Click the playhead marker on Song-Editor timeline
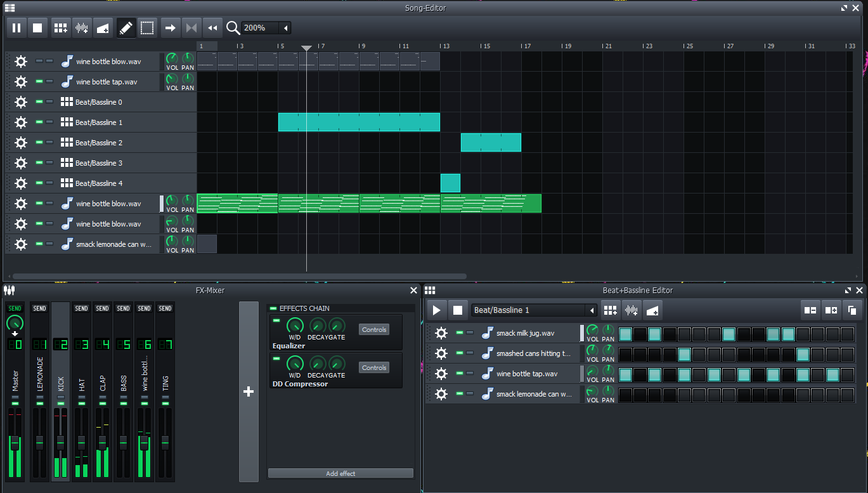The image size is (868, 493). [306, 48]
